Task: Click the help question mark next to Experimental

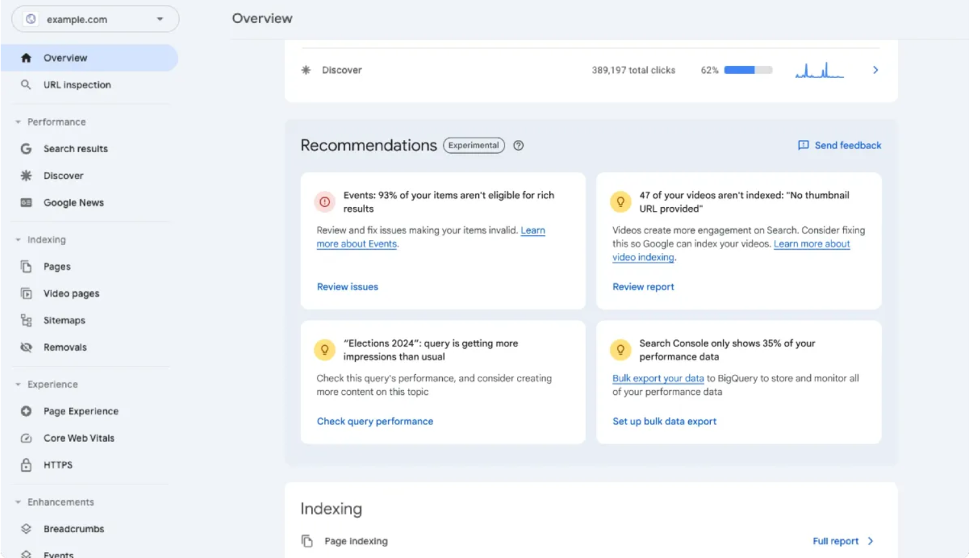Action: coord(518,146)
